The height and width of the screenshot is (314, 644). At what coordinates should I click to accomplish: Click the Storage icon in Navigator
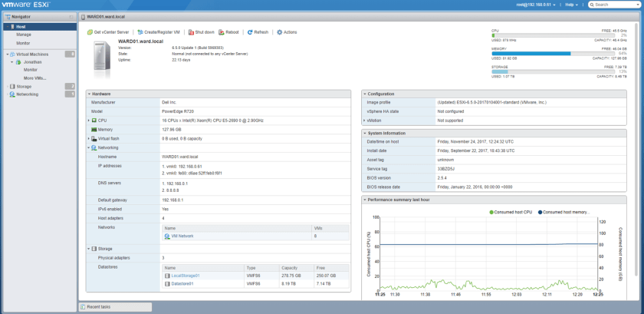(12, 87)
